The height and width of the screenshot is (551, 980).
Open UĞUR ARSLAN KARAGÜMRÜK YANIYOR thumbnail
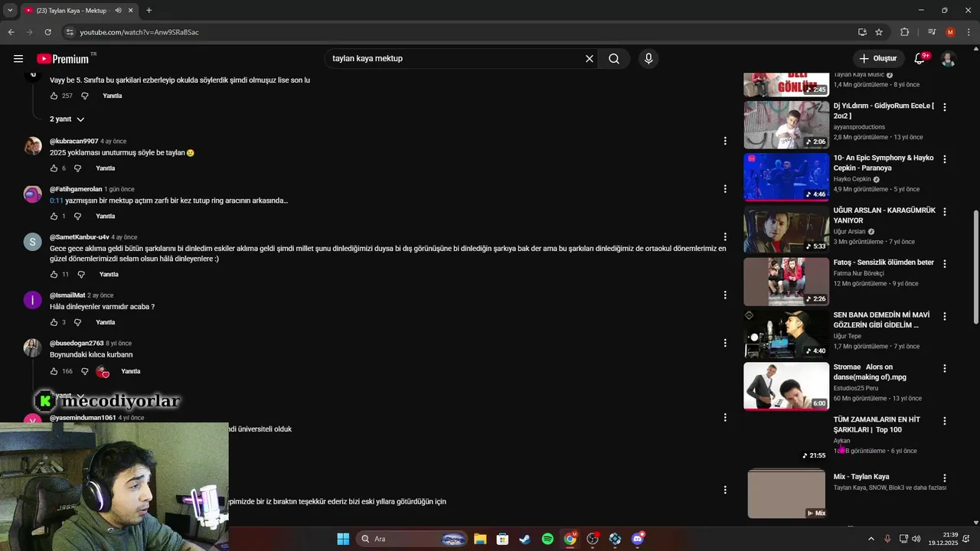[786, 230]
